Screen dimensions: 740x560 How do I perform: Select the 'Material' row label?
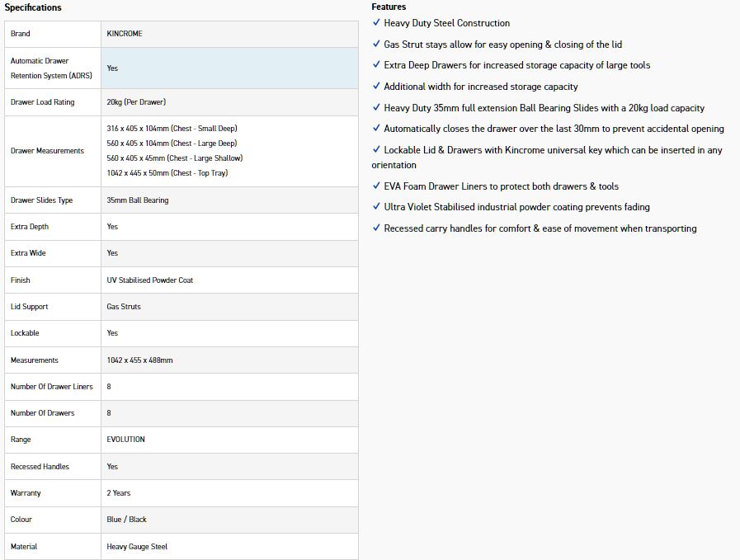click(x=24, y=546)
